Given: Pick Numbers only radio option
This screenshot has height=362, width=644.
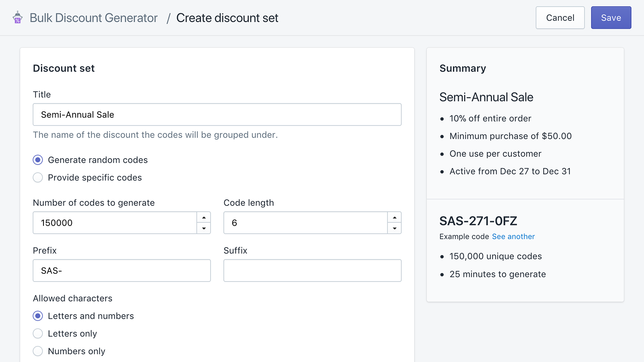Looking at the screenshot, I should tap(38, 351).
